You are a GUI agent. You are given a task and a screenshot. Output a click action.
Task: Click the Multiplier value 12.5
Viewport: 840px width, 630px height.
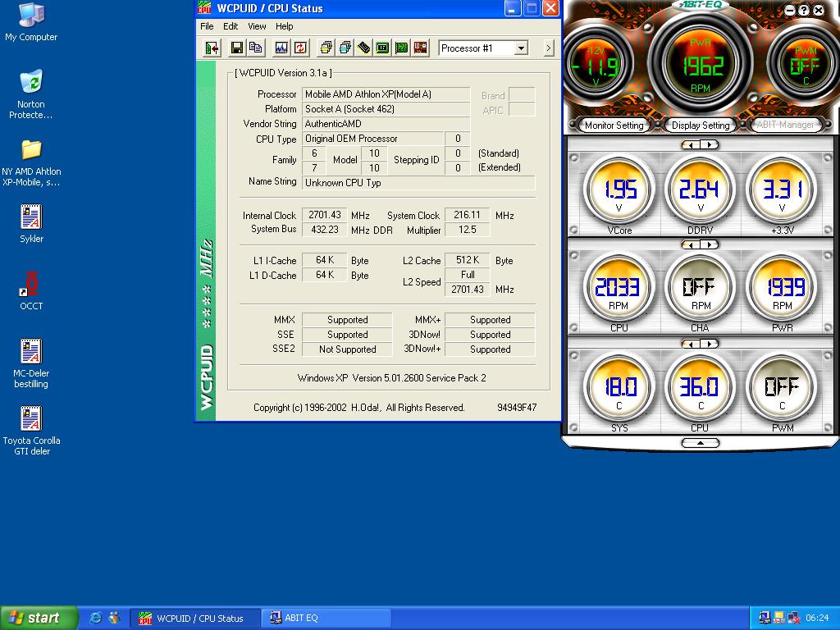pos(467,230)
